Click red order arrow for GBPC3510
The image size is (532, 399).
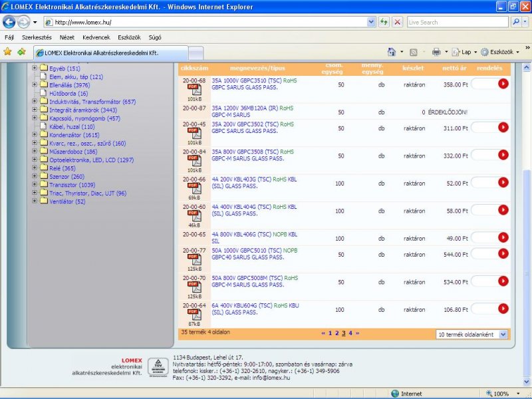(503, 84)
